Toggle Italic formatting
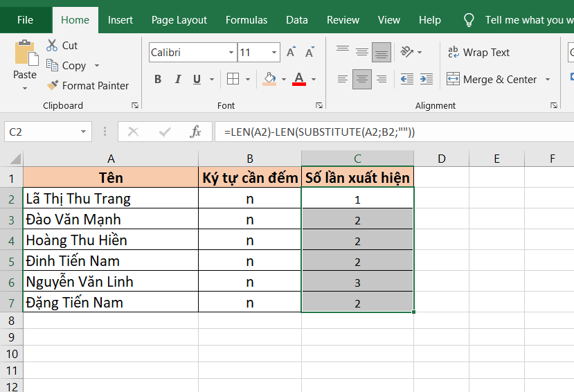This screenshot has height=392, width=574. click(x=178, y=79)
